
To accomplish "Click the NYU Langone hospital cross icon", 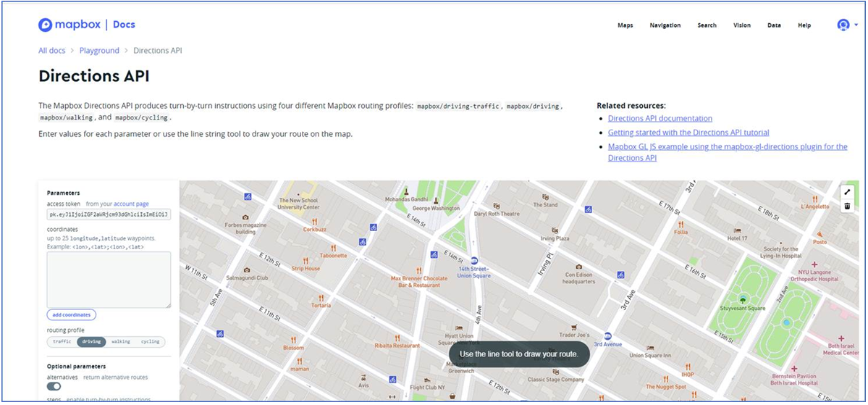I will click(814, 264).
